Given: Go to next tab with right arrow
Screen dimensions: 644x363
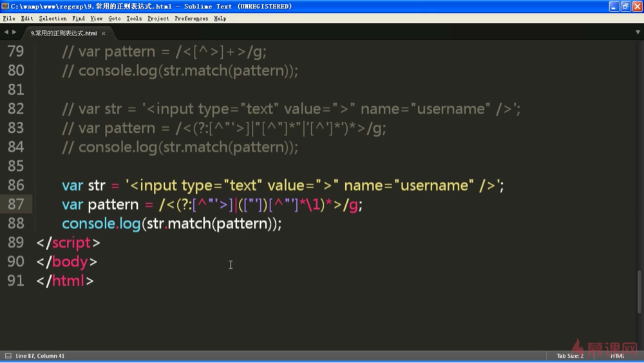Looking at the screenshot, I should [14, 32].
